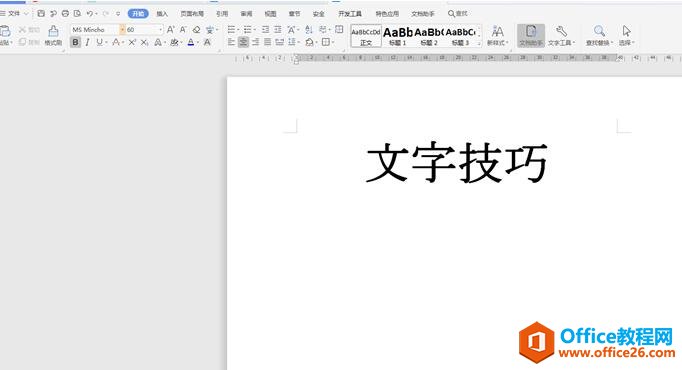The image size is (682, 370).
Task: Click the distributed alignment icon
Action: click(x=280, y=42)
